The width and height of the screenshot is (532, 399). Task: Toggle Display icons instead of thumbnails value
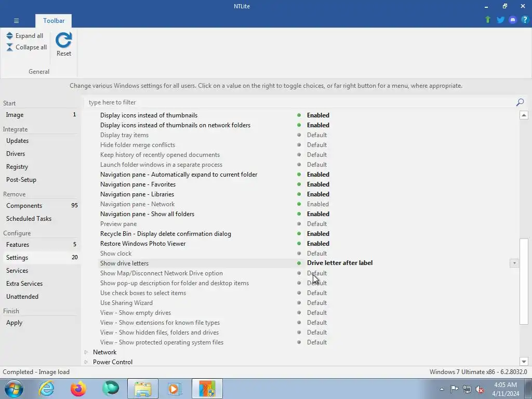click(318, 115)
